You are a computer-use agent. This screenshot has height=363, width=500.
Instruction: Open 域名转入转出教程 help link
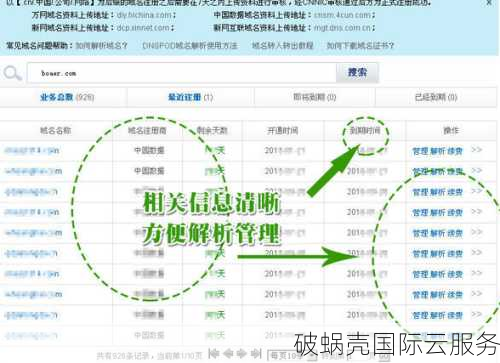282,45
